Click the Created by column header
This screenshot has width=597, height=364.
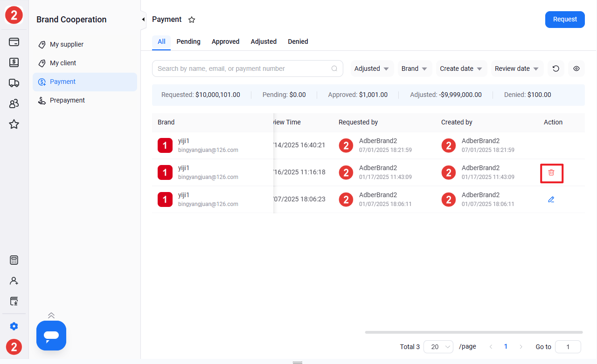[x=457, y=122]
